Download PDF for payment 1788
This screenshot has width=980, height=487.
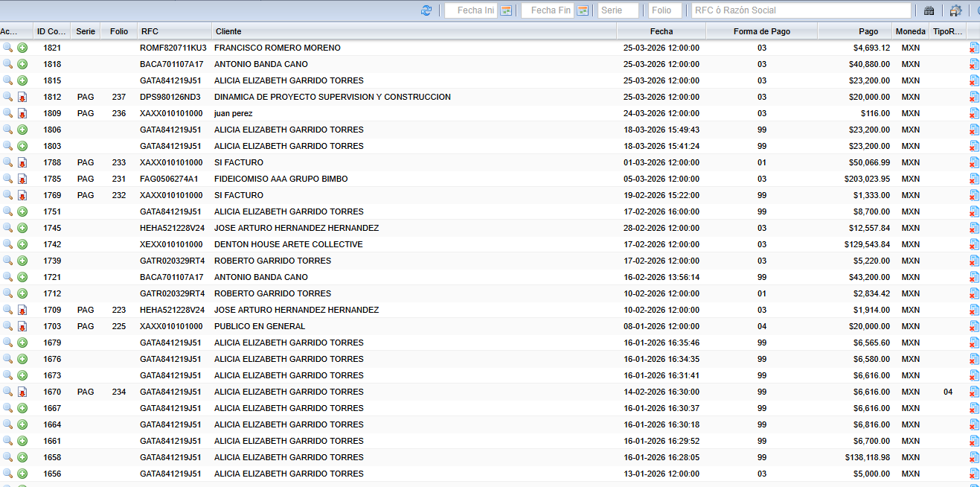(x=22, y=162)
